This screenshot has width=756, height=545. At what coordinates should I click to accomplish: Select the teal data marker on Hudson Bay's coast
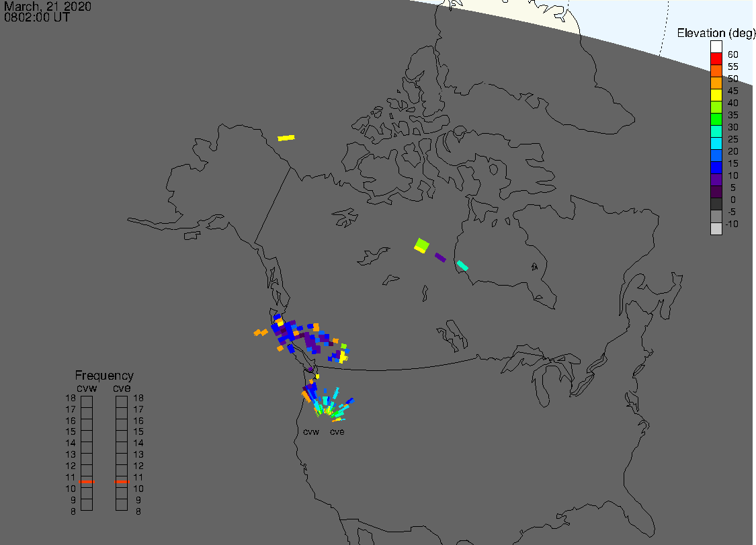click(x=462, y=265)
